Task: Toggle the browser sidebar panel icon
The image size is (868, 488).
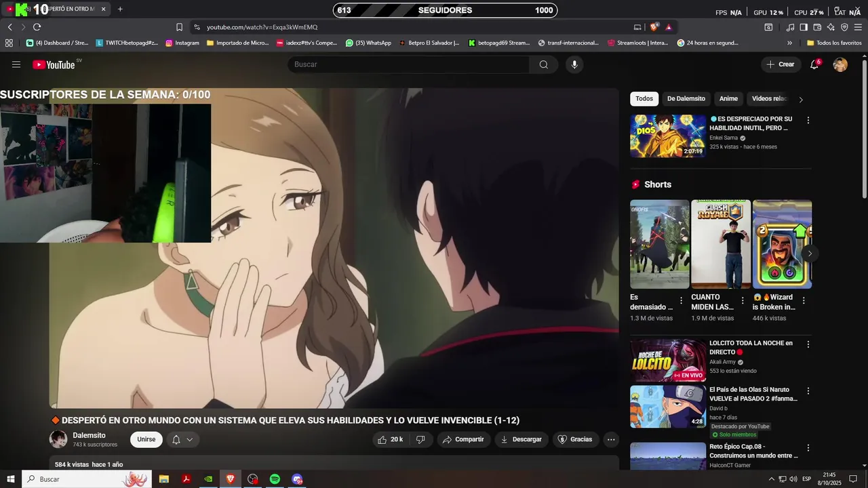Action: (804, 27)
